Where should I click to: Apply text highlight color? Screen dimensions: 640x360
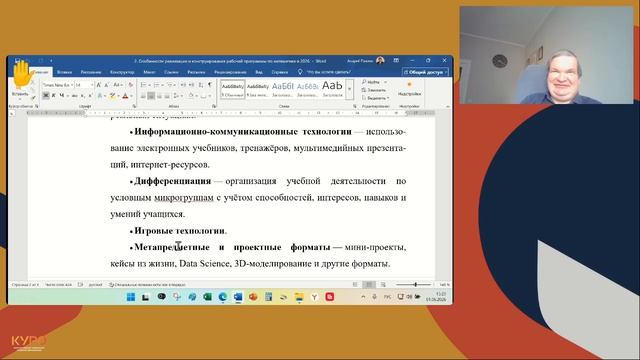(112, 96)
